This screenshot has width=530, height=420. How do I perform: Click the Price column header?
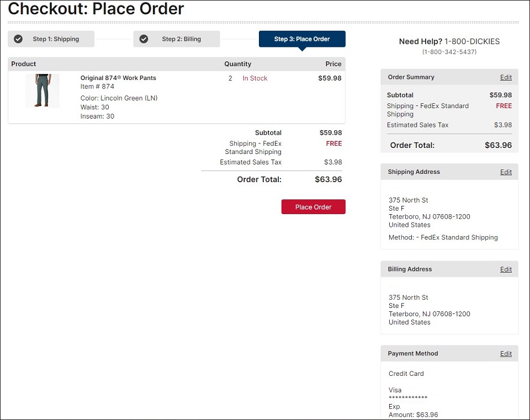[x=333, y=64]
